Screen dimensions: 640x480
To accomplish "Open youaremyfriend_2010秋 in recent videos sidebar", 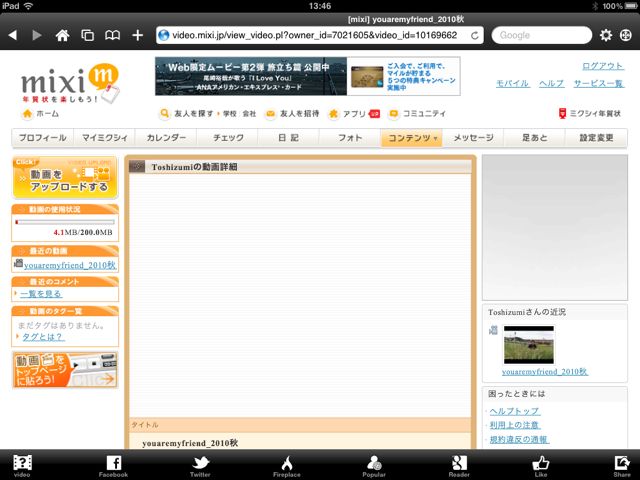I will (x=70, y=265).
